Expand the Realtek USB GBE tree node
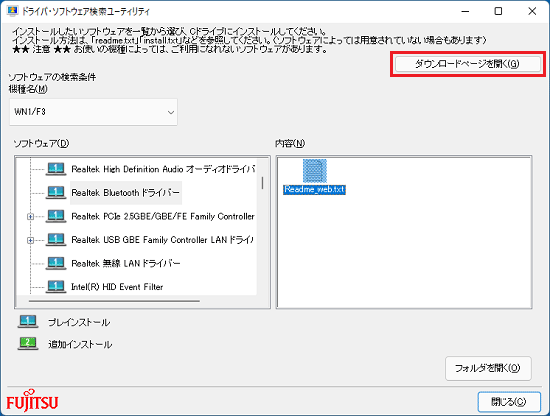The height and width of the screenshot is (416, 550). click(31, 240)
